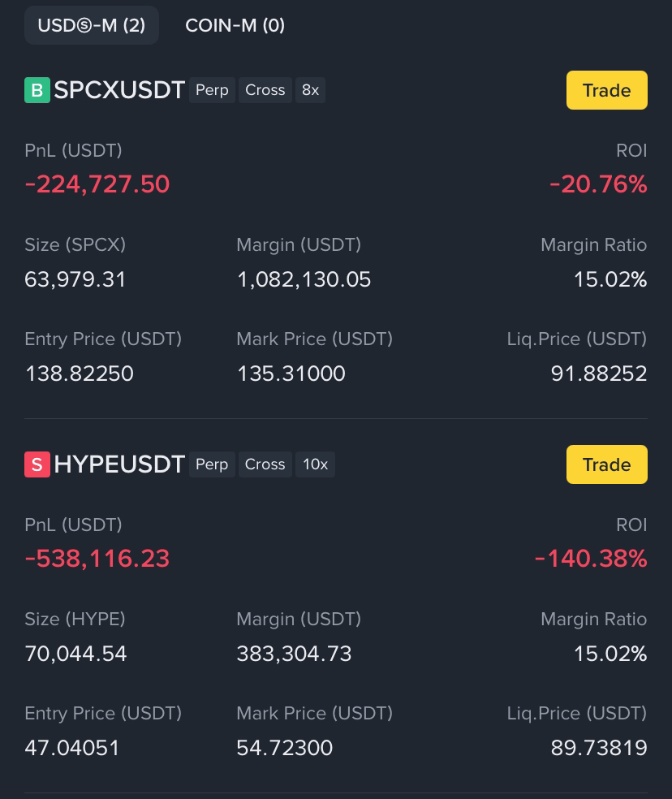Select the SPCXUSDT symbol title
The width and height of the screenshot is (672, 799).
pyautogui.click(x=119, y=90)
